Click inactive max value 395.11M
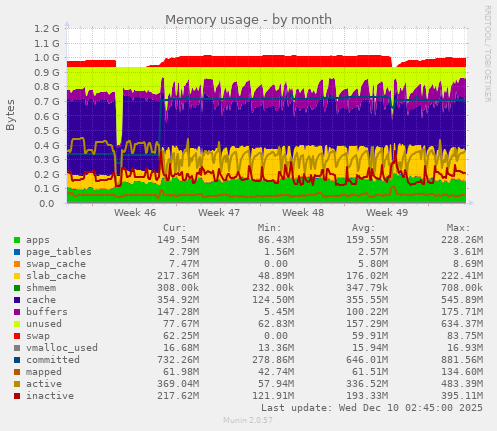 click(462, 396)
